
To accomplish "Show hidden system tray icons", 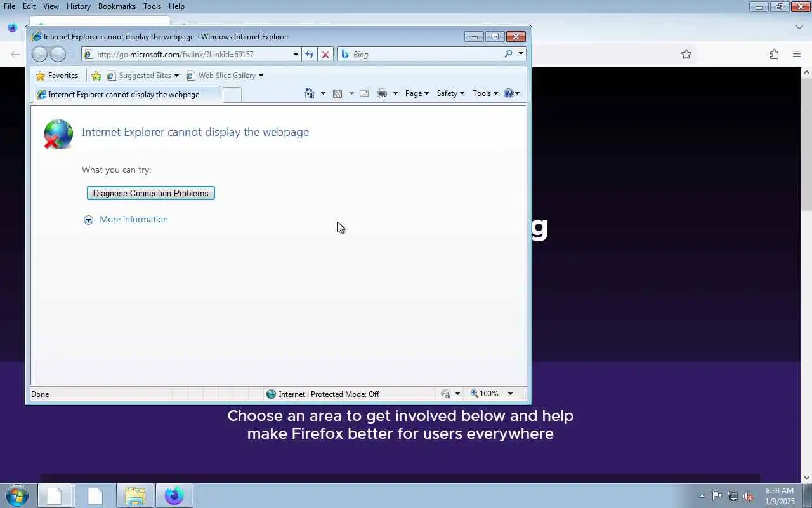I will point(702,497).
